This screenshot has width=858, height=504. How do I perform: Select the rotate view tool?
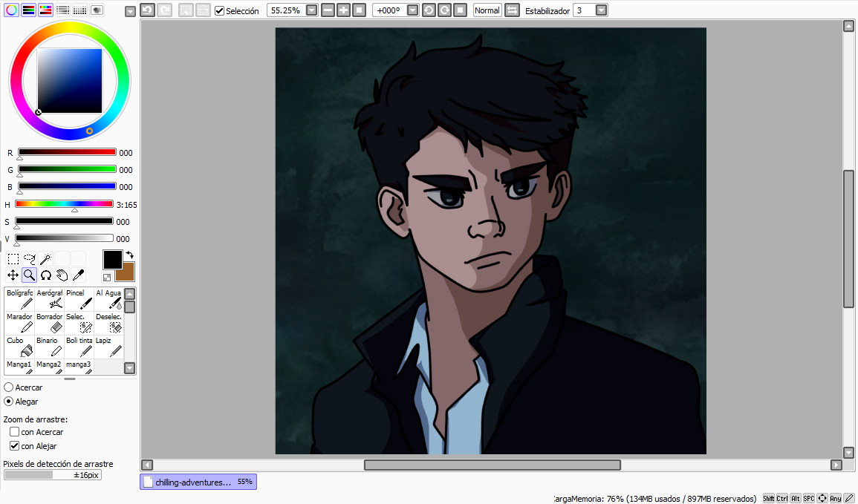click(x=46, y=275)
